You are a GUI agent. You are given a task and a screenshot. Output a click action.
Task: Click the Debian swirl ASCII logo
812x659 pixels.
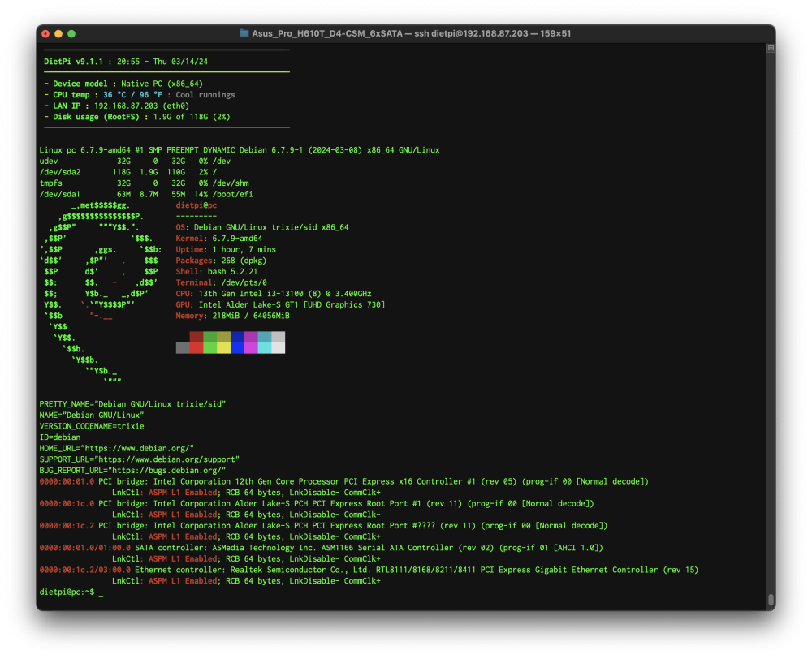coord(101,293)
